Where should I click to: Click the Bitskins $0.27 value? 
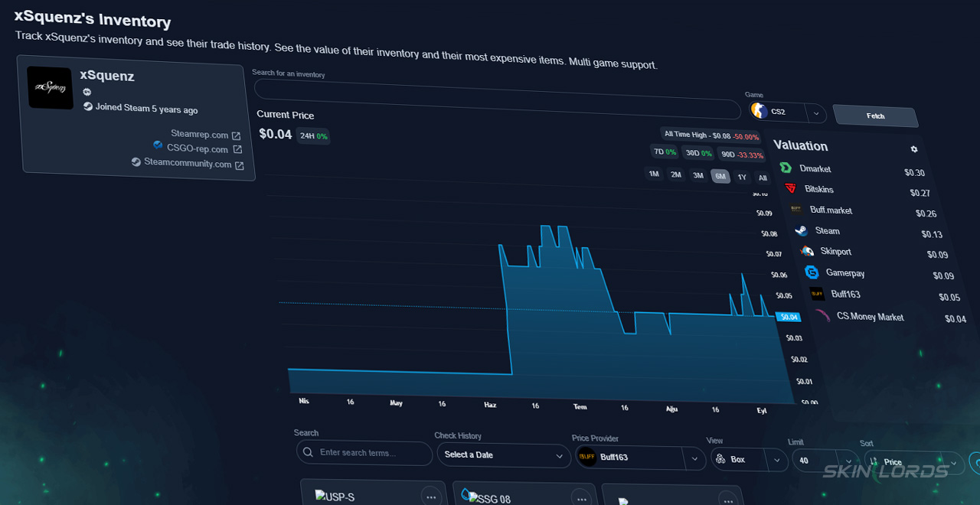click(x=920, y=193)
